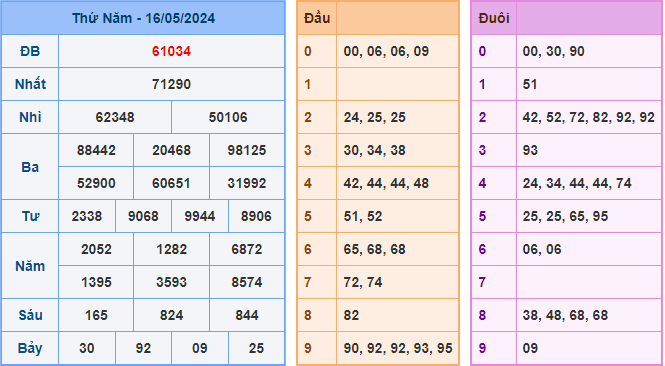This screenshot has width=665, height=366.
Task: Select fourth prize number 9944
Action: tap(200, 217)
